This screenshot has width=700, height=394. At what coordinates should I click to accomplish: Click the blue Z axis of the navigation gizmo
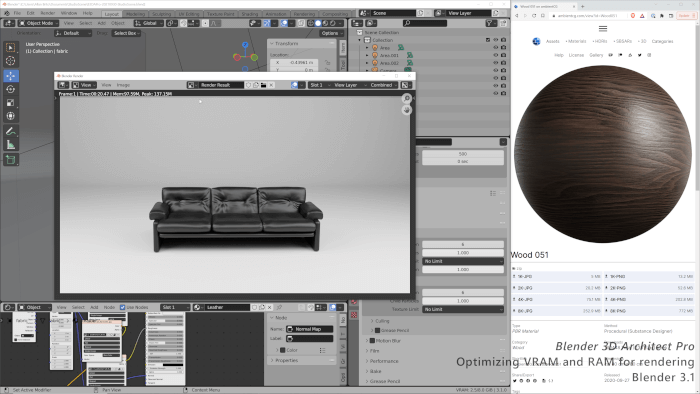tap(245, 45)
